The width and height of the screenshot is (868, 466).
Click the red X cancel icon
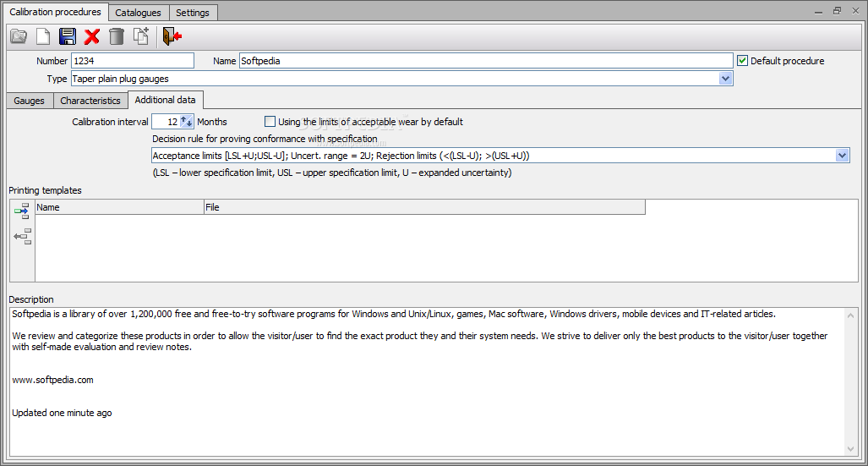(92, 36)
